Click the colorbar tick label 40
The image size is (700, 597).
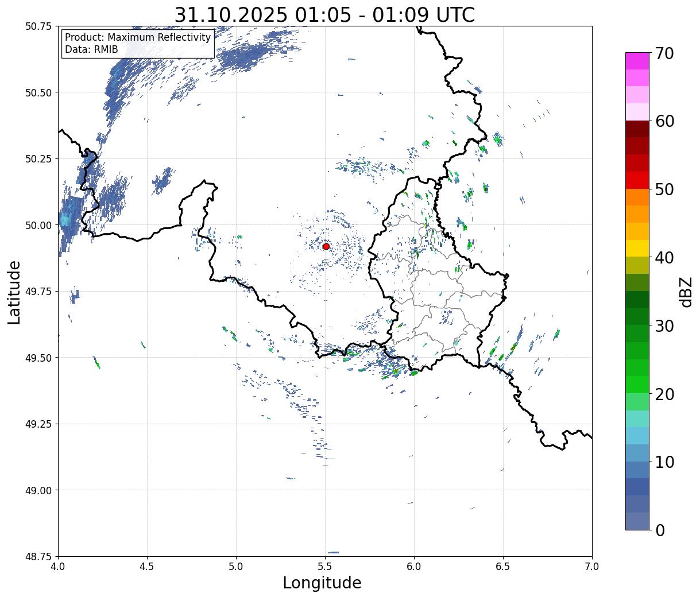coord(664,257)
